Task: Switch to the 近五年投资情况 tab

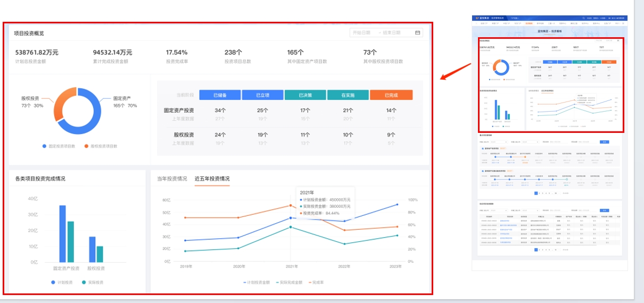Action: (x=212, y=179)
